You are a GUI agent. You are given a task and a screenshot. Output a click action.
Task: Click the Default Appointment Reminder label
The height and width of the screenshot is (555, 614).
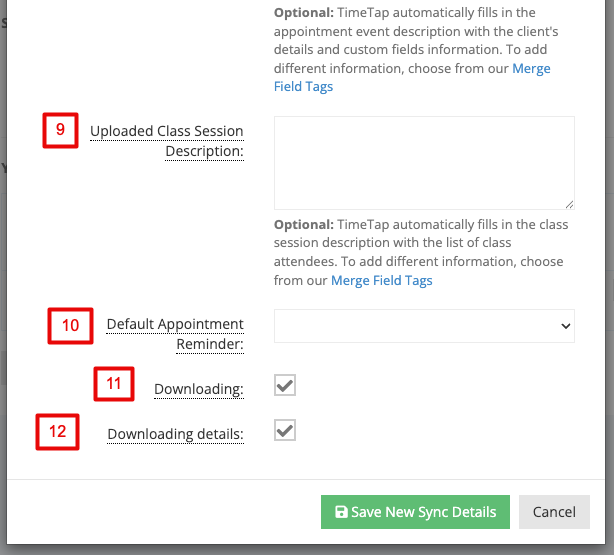(x=175, y=334)
